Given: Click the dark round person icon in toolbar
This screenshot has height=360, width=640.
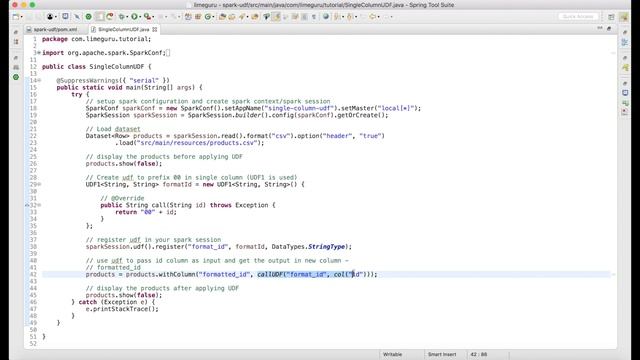Looking at the screenshot, I should pos(50,17).
